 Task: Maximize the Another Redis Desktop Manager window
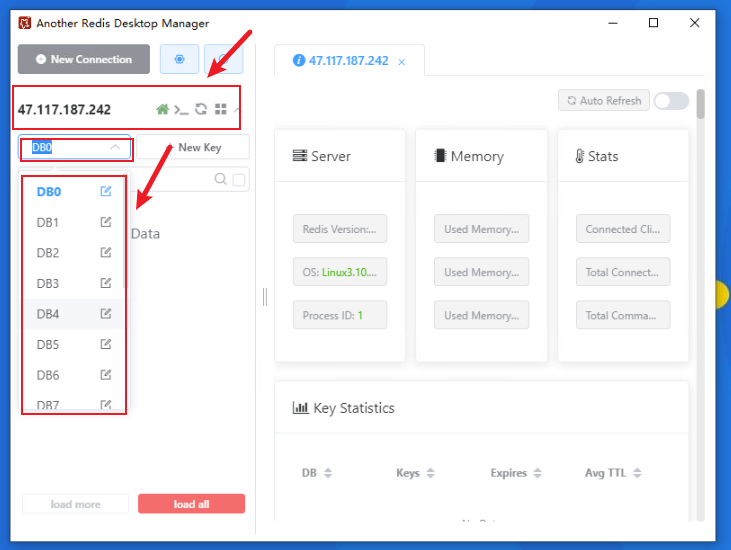coord(654,22)
